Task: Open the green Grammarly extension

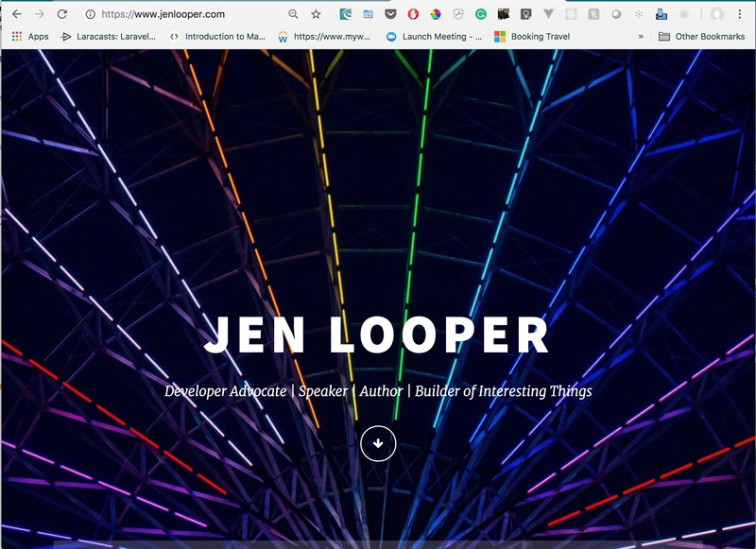Action: click(481, 14)
